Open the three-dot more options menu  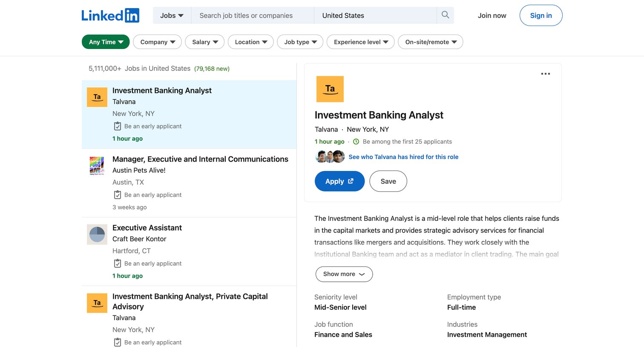pos(546,74)
